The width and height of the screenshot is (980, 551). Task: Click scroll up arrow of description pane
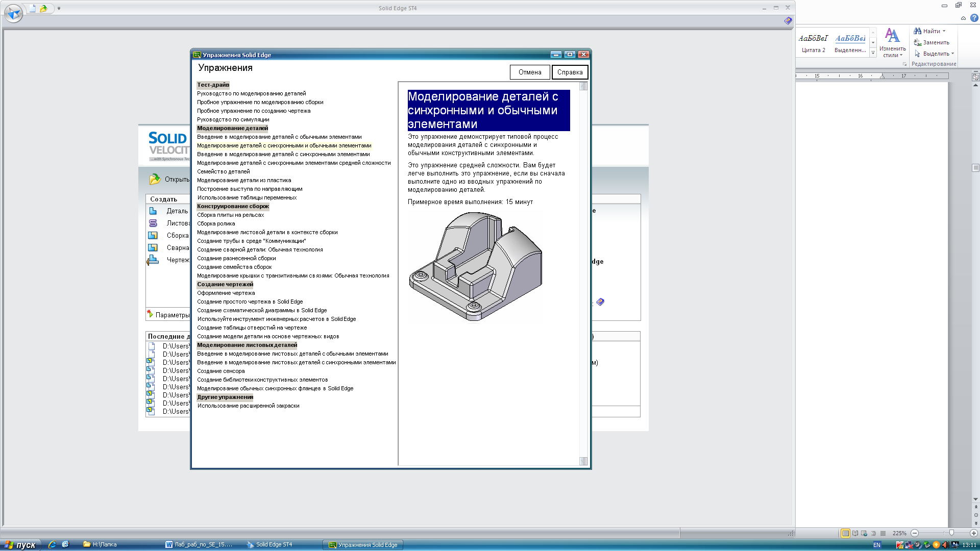[583, 86]
